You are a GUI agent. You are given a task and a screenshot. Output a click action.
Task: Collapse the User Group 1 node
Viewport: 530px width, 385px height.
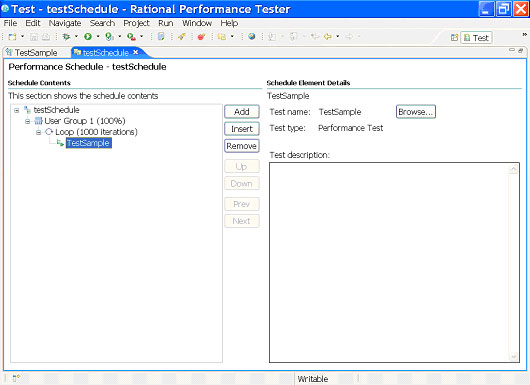pyautogui.click(x=27, y=121)
